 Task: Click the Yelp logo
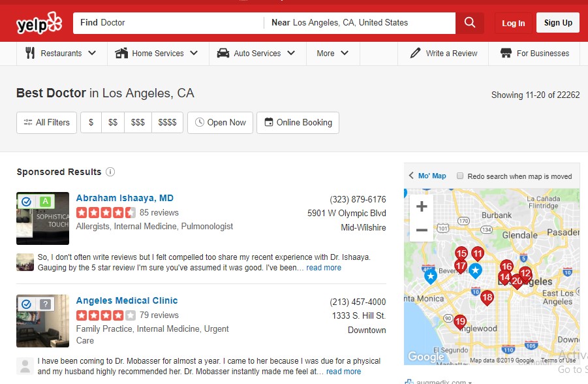[39, 24]
